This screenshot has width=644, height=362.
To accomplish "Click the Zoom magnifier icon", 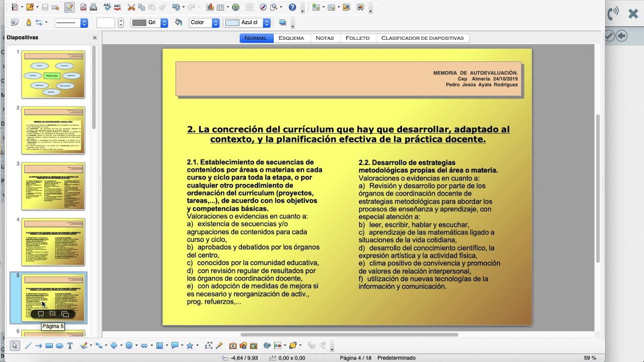I will click(274, 7).
